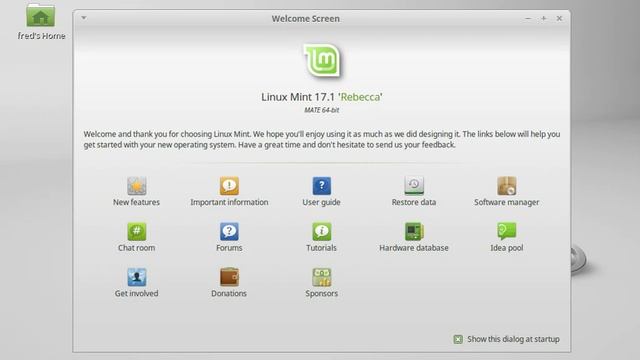
Task: Open the User guide question mark icon
Action: (x=322, y=186)
